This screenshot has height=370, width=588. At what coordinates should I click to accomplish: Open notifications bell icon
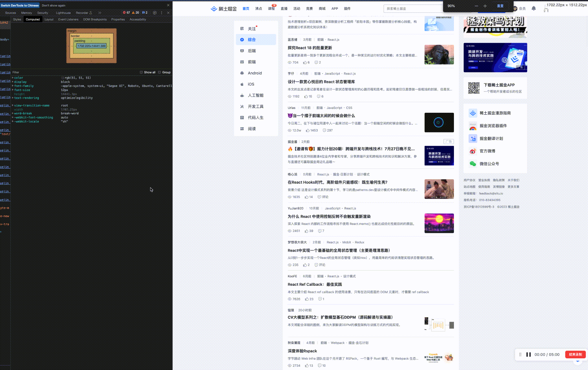point(534,8)
